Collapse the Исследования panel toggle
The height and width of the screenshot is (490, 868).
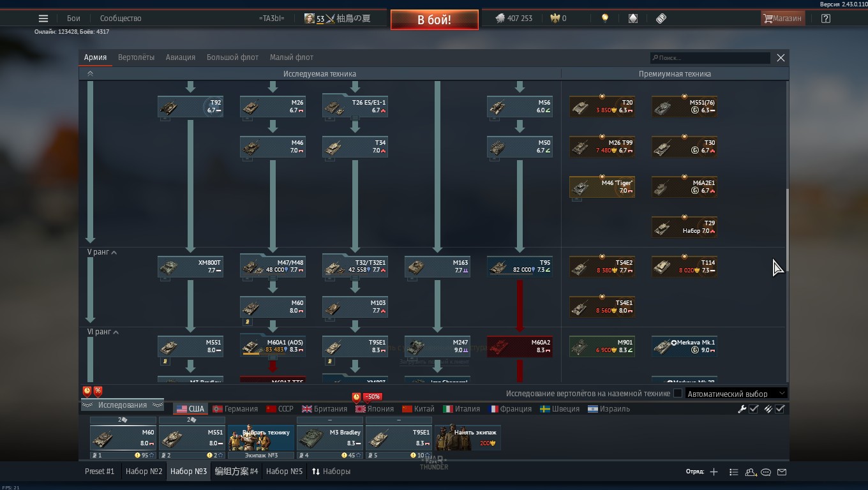pos(122,405)
